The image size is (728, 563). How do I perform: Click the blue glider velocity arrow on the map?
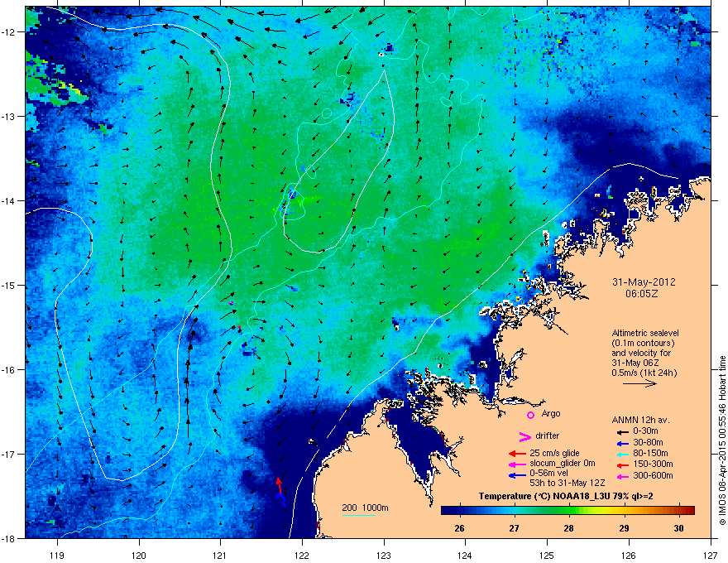pyautogui.click(x=281, y=501)
